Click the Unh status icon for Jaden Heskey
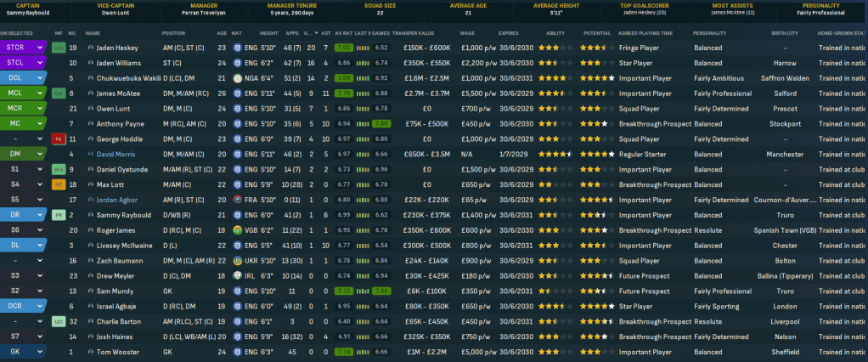This screenshot has width=868, height=362. pyautogui.click(x=58, y=48)
